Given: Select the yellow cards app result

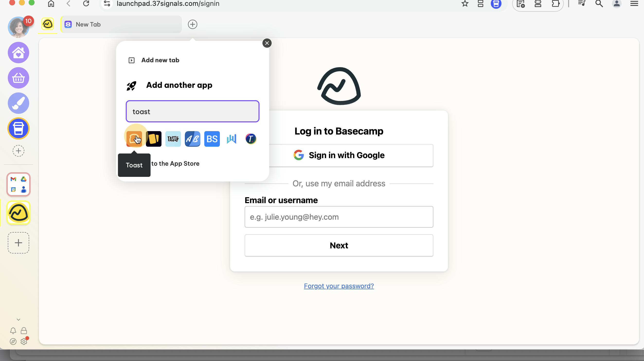Looking at the screenshot, I should click(x=154, y=139).
